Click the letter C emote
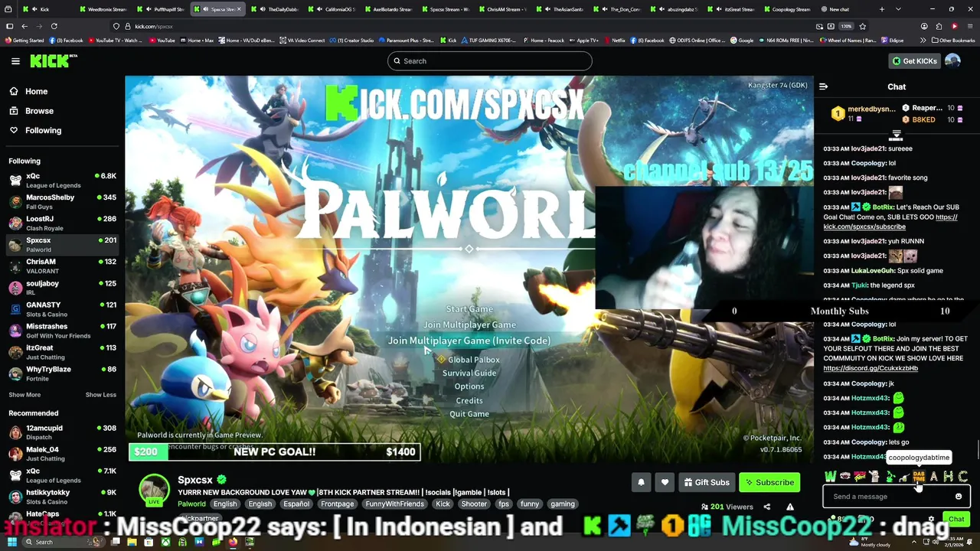The height and width of the screenshot is (551, 980). (x=963, y=477)
